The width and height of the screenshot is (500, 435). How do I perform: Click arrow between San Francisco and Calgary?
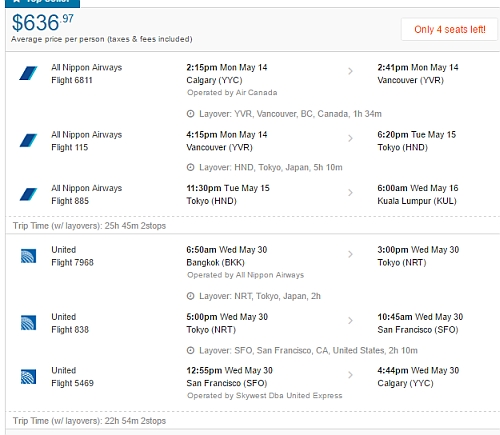point(350,375)
